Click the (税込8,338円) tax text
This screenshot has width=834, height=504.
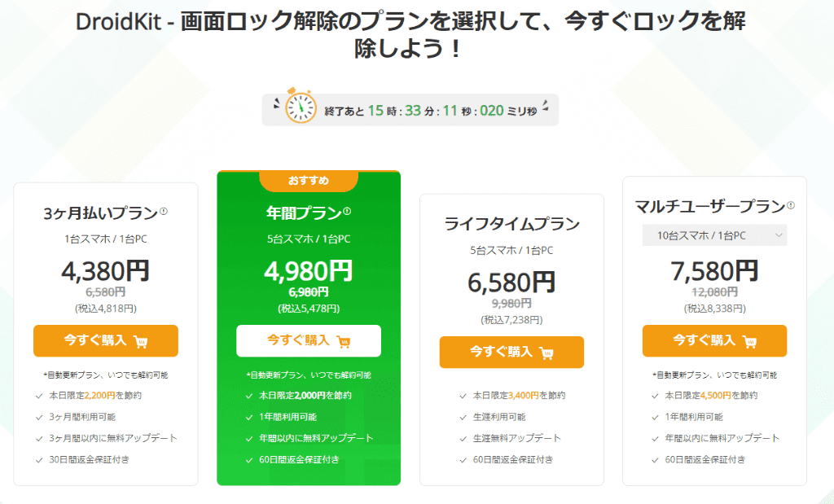click(714, 309)
